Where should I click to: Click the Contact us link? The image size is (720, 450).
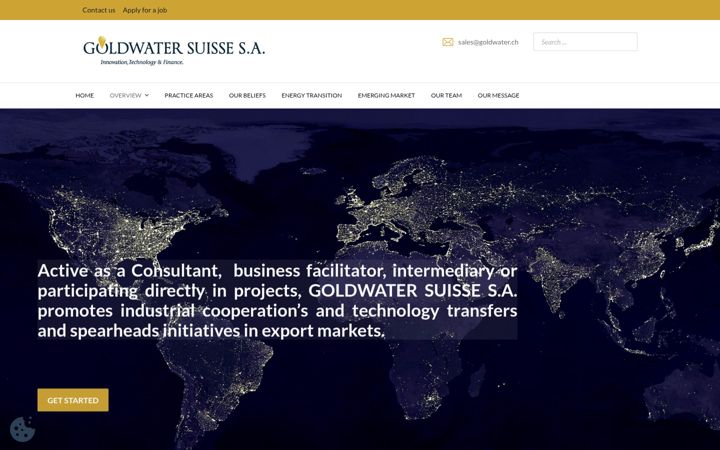tap(99, 10)
